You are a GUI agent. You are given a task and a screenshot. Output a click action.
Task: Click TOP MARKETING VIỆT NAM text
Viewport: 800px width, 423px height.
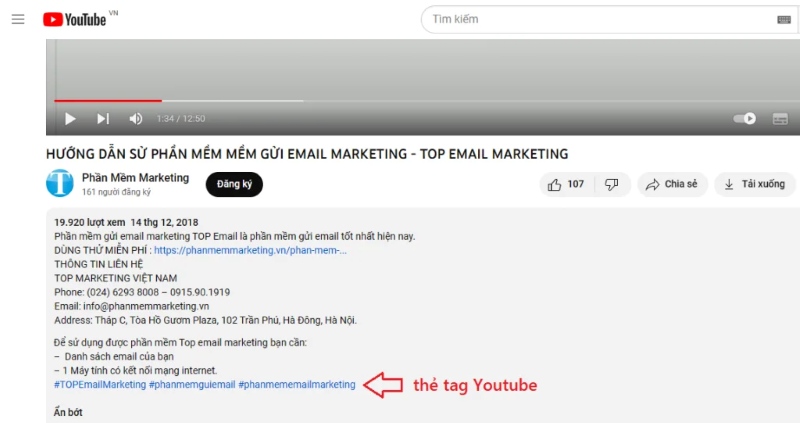[116, 278]
